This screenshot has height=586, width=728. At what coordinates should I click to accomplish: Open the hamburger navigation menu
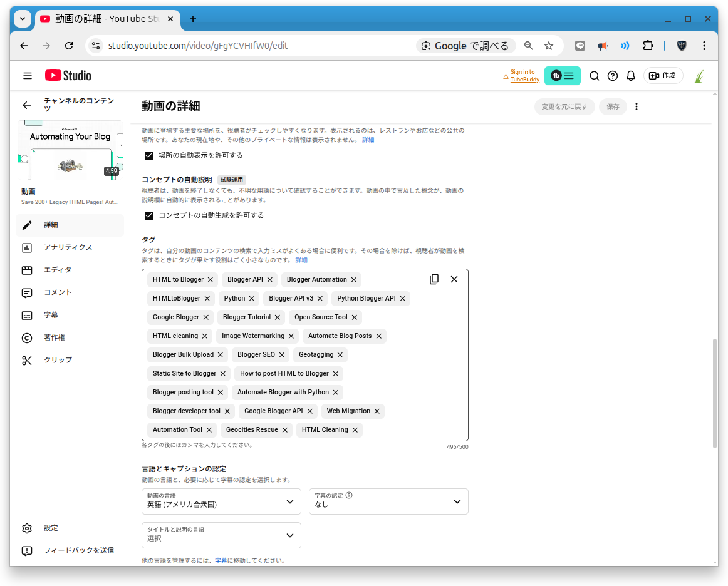pyautogui.click(x=28, y=76)
